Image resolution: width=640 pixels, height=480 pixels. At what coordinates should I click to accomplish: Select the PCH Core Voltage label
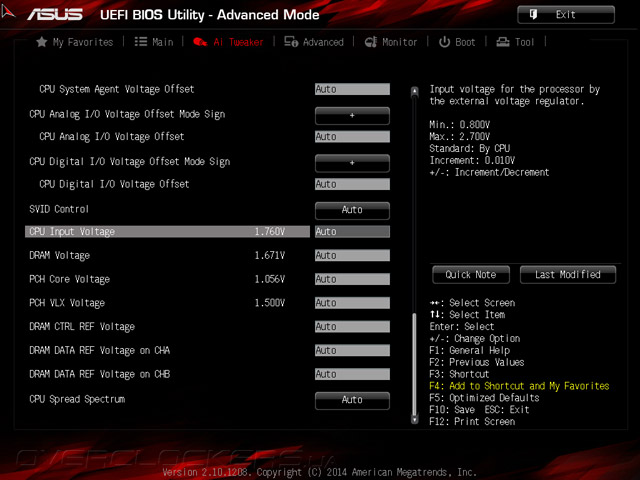(69, 279)
